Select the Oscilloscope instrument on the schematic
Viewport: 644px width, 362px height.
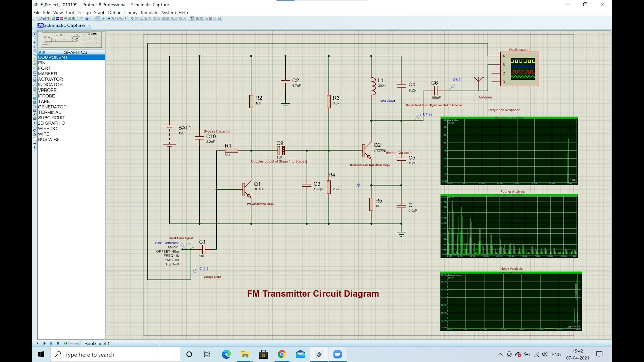click(519, 69)
